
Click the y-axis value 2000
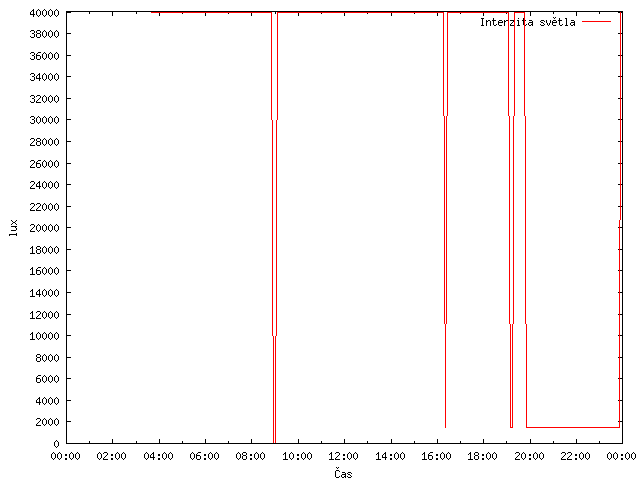47,422
